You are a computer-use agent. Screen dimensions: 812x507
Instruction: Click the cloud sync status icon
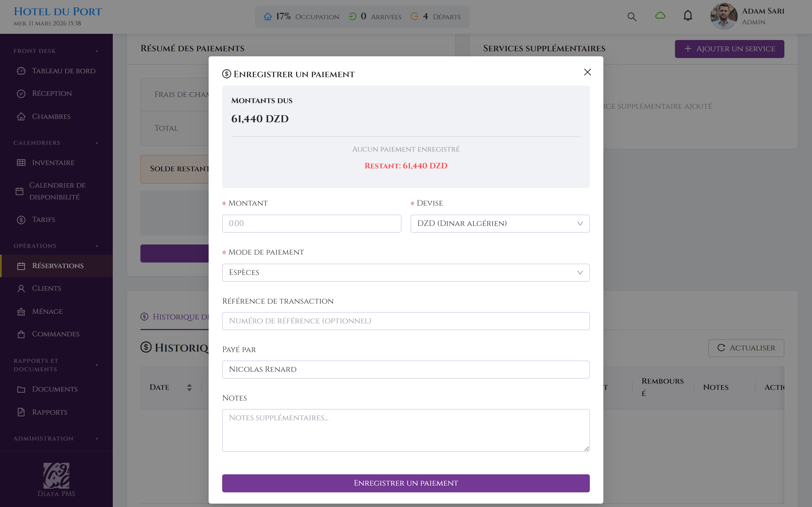pyautogui.click(x=660, y=15)
